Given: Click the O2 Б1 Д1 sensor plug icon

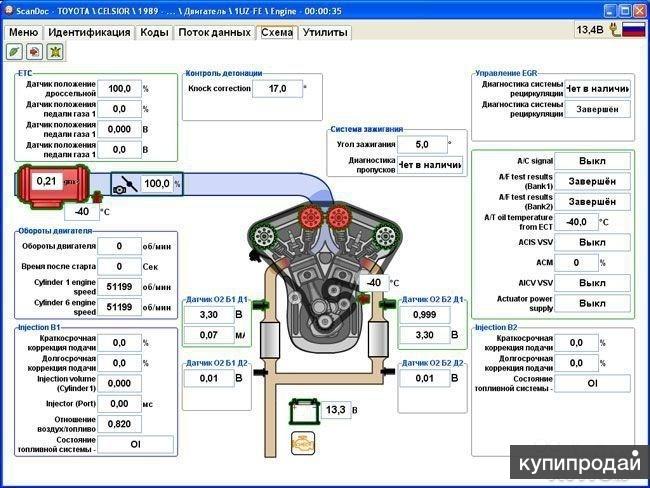Looking at the screenshot, I should (260, 306).
